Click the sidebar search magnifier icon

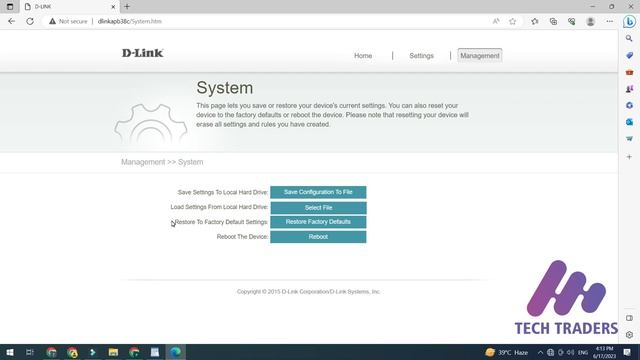(629, 38)
